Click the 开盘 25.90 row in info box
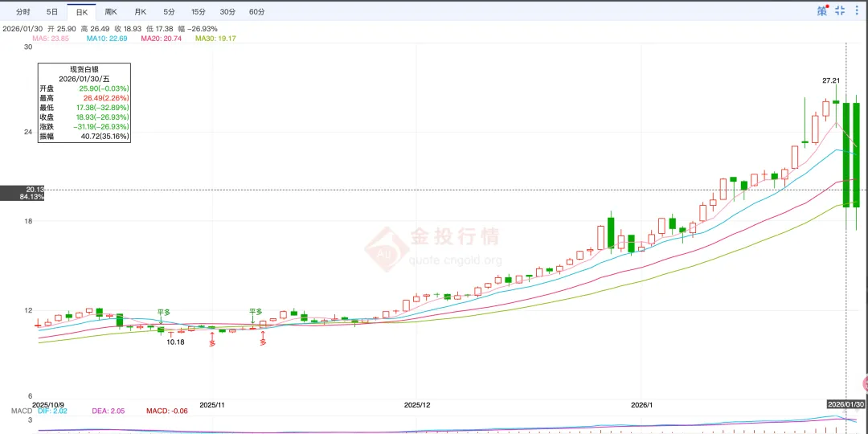 click(x=84, y=88)
